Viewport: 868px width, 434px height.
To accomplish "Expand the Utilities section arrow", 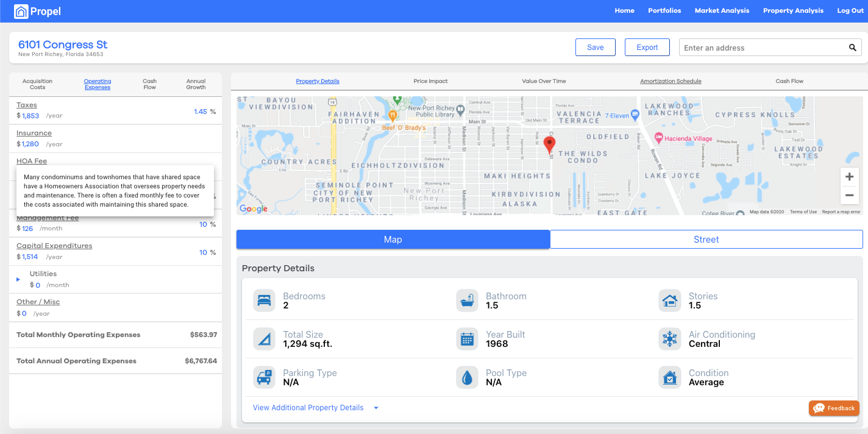I will (18, 279).
